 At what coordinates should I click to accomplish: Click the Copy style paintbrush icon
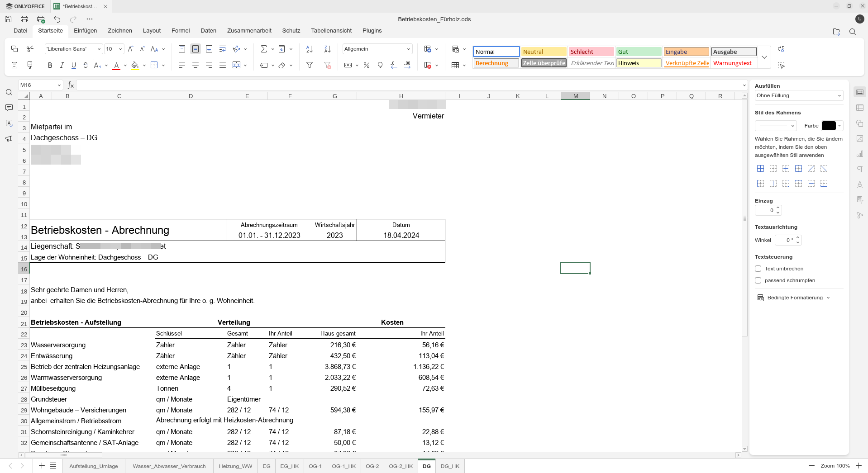click(30, 65)
